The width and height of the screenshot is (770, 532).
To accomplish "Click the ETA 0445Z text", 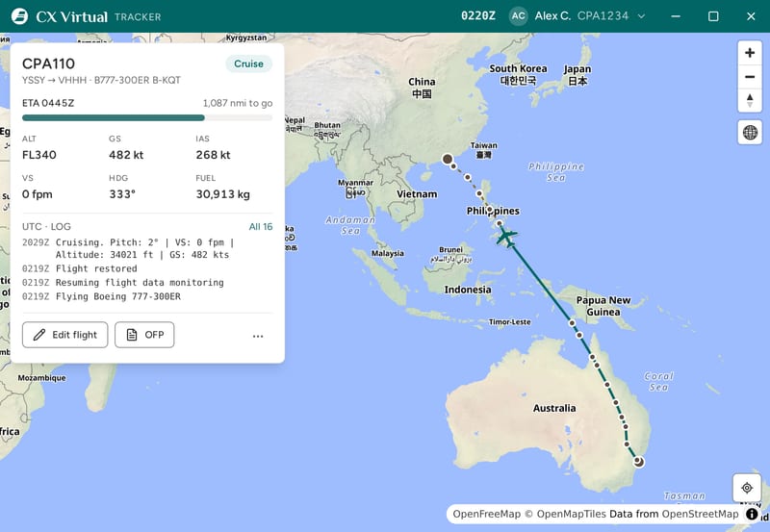I will [48, 103].
